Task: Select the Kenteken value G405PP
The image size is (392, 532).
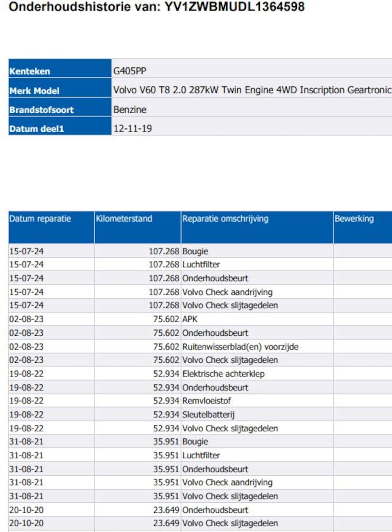Action: 130,71
